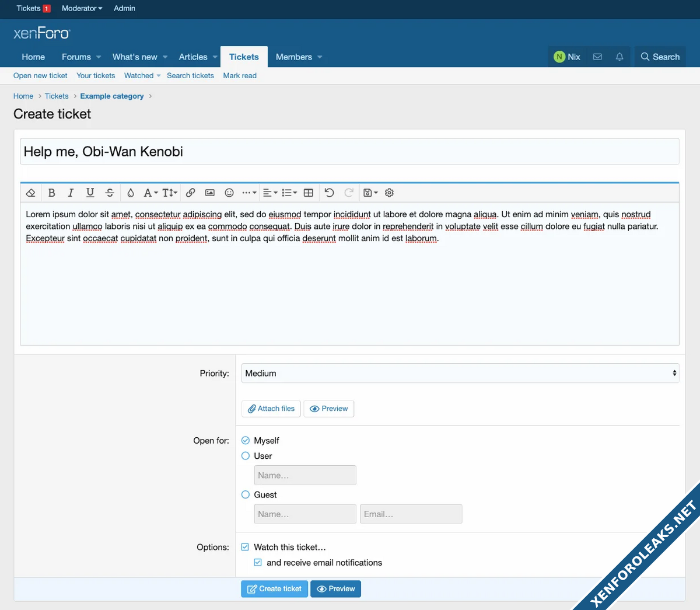Uncheck Watch this ticket option

pos(246,547)
